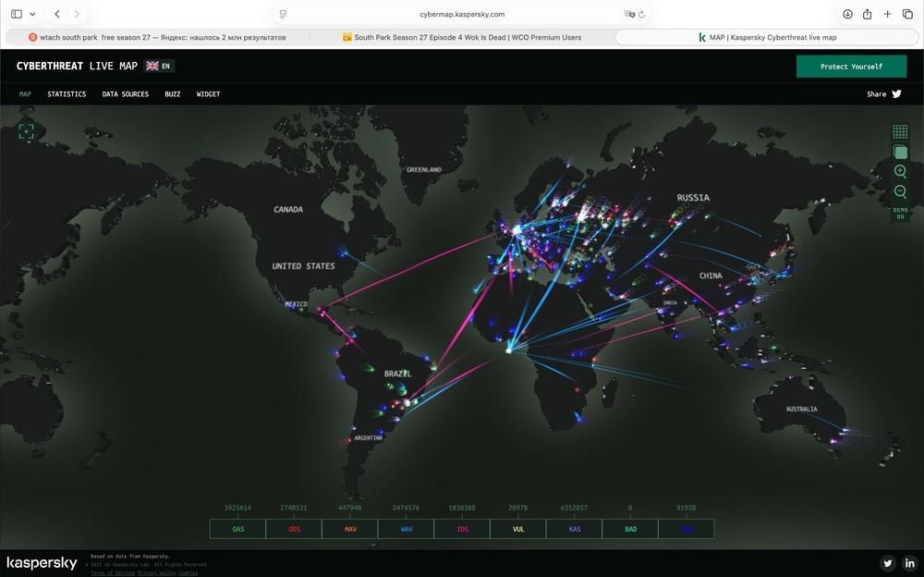
Task: Click the fullscreen target icon on the map
Action: (x=27, y=131)
